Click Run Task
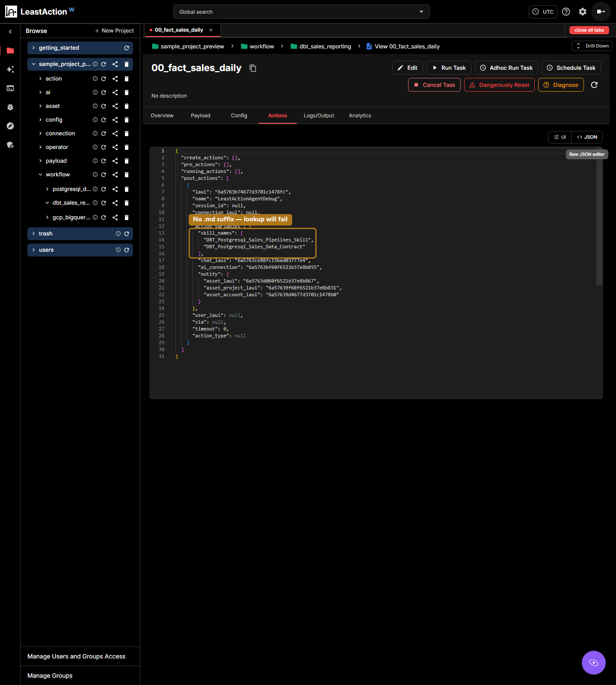The image size is (616, 685). point(449,68)
